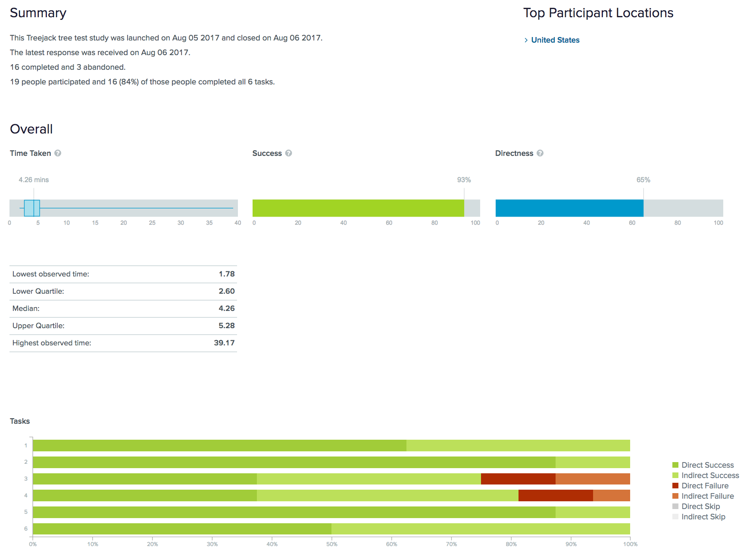The width and height of the screenshot is (756, 559).
Task: Click the Lowest observed time row label
Action: 51,274
